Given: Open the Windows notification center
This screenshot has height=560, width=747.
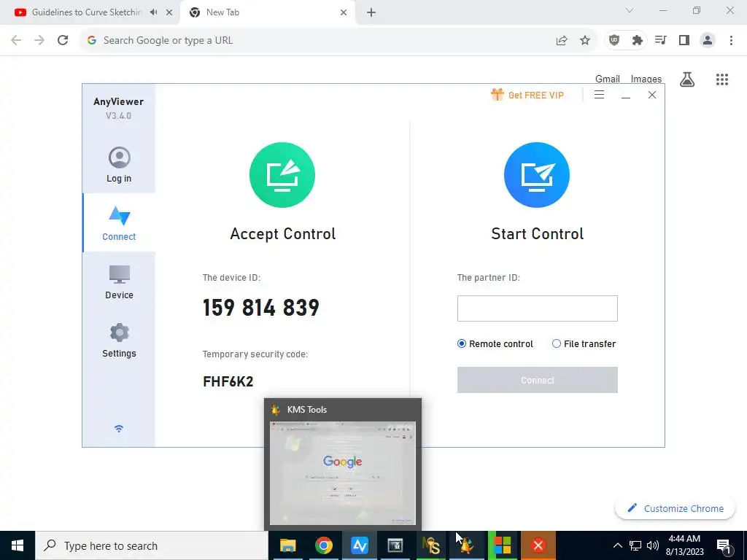Looking at the screenshot, I should [x=724, y=545].
